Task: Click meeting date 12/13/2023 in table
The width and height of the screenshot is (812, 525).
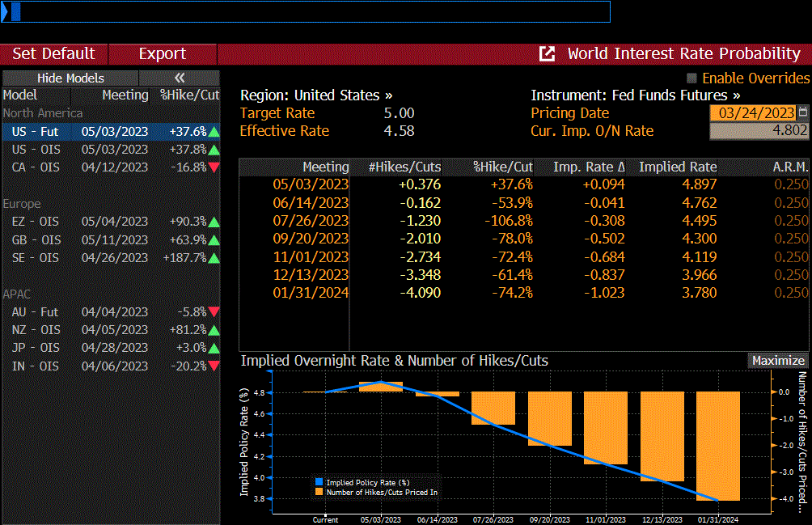Action: [x=311, y=274]
